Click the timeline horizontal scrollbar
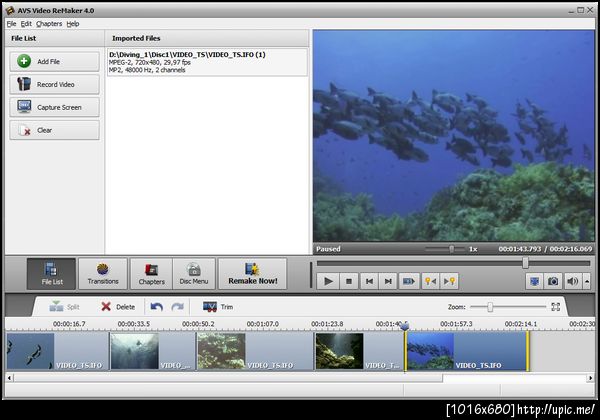Screen dimensions: 600x420 pos(228,378)
